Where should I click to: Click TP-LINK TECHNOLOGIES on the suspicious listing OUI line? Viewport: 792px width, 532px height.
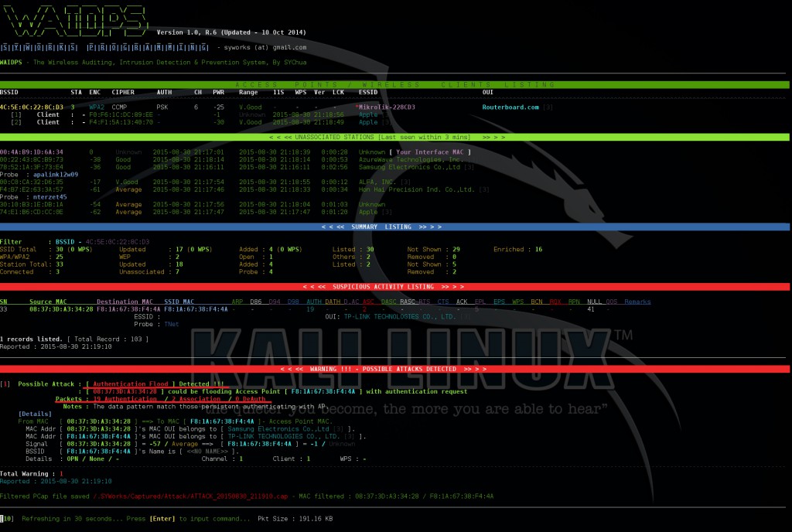click(399, 316)
